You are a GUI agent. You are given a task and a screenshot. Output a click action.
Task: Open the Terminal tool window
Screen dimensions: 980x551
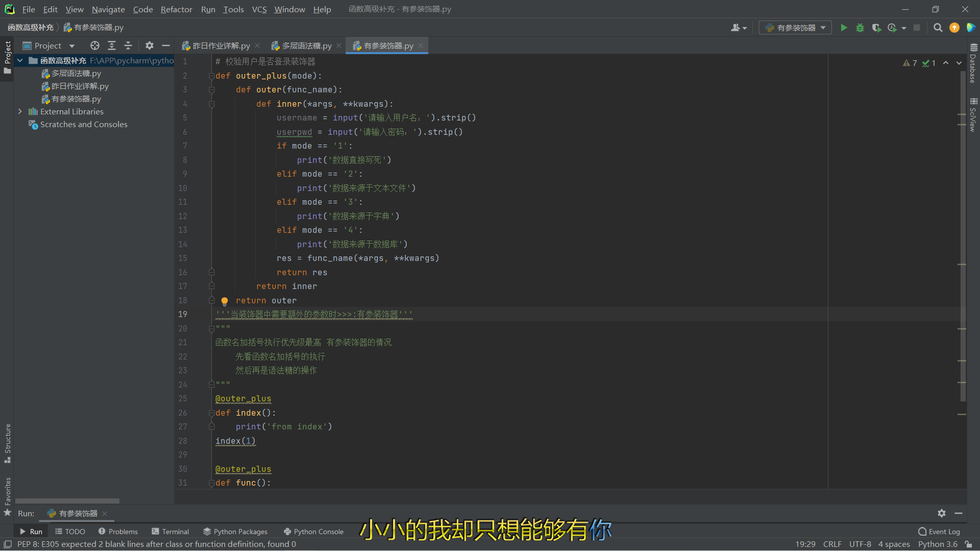click(x=170, y=532)
